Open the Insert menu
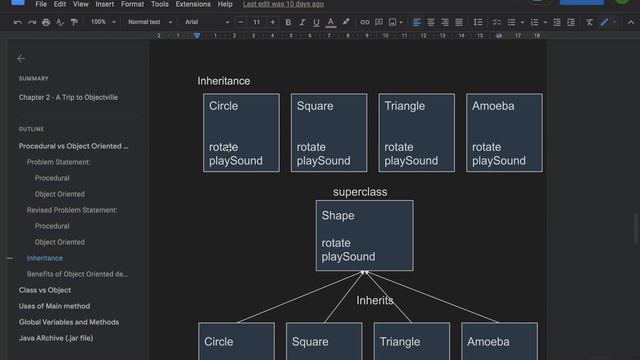 pyautogui.click(x=104, y=4)
